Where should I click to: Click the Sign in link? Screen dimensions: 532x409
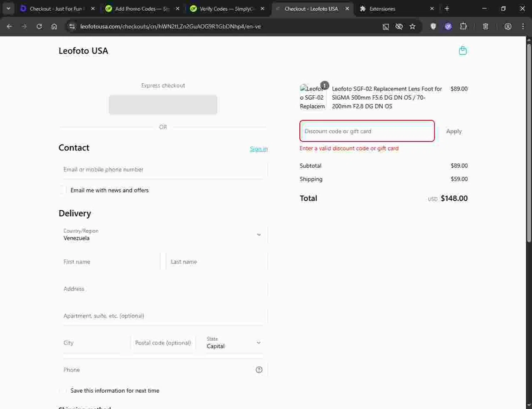click(259, 149)
